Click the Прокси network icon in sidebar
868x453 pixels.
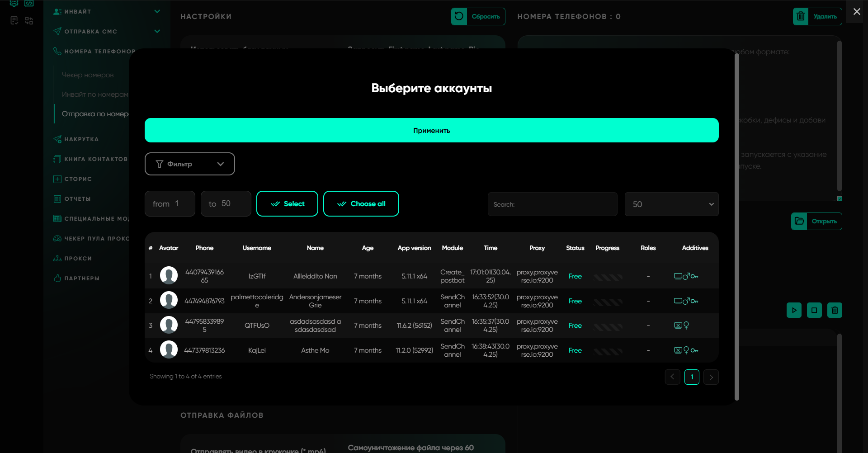tap(57, 259)
